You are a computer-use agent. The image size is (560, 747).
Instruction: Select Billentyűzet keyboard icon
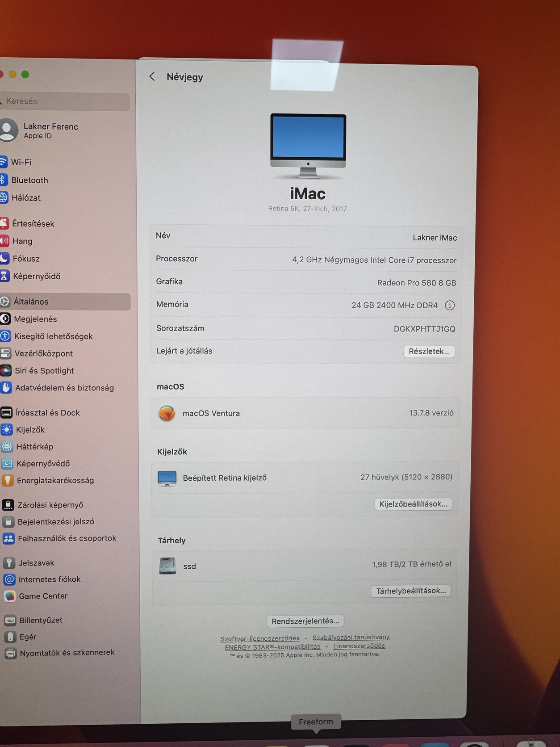(10, 620)
